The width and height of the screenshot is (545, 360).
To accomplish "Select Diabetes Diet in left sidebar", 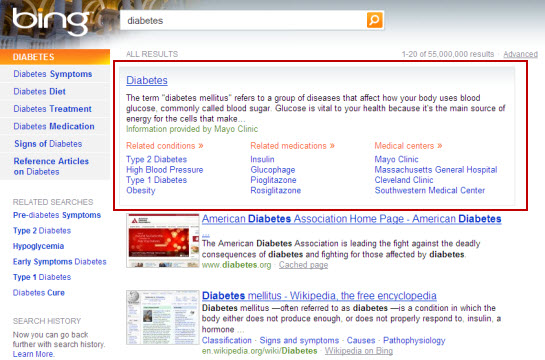I will tap(40, 91).
